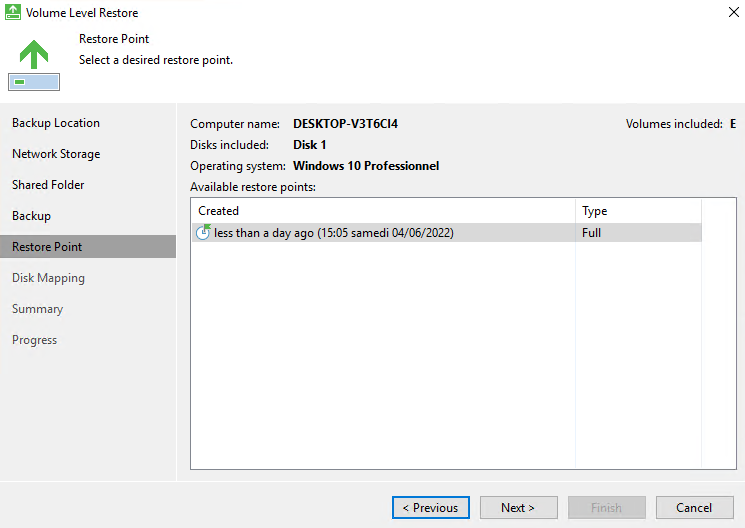Click the Veeam restore icon in title bar
The height and width of the screenshot is (528, 745).
pos(12,12)
